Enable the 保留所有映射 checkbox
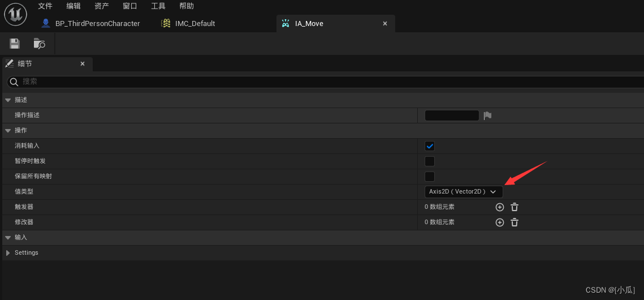Image resolution: width=644 pixels, height=300 pixels. [x=430, y=176]
